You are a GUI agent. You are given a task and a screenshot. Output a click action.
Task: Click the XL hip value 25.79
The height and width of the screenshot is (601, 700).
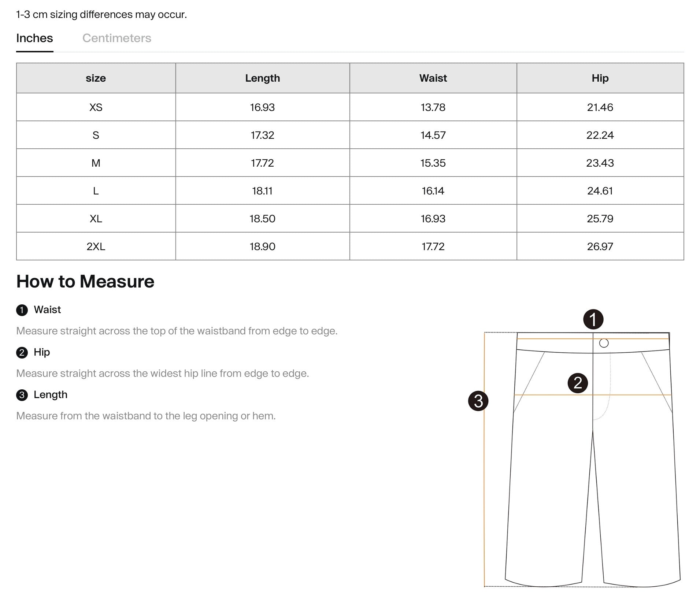point(600,219)
